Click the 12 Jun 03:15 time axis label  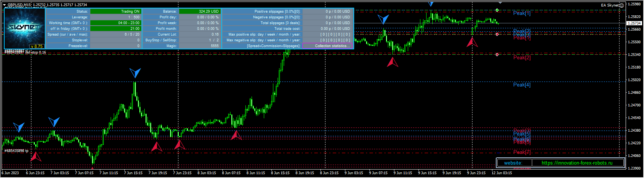[x=502, y=173]
